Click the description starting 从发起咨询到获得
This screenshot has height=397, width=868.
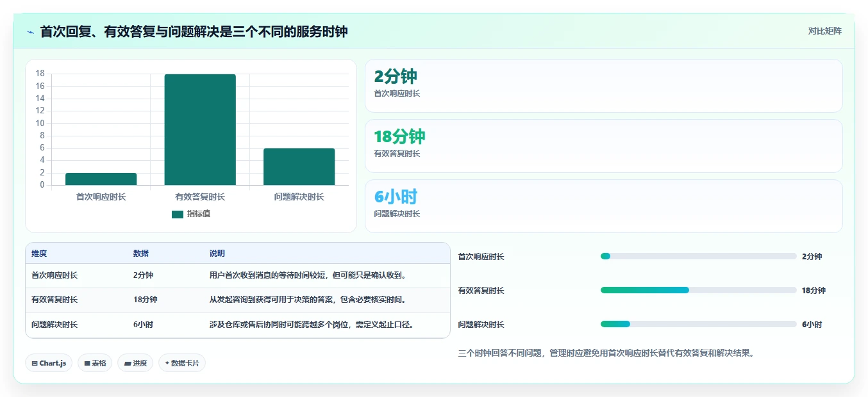click(x=308, y=300)
